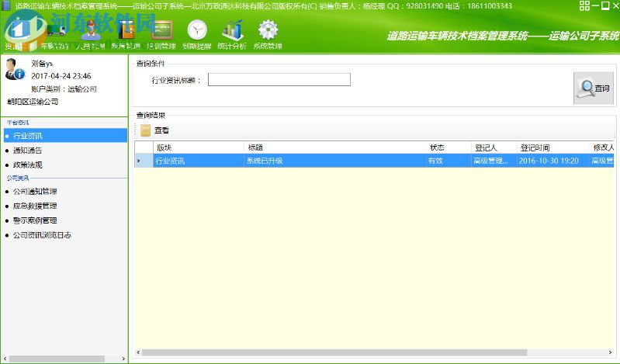This screenshot has height=364, width=620.
Task: Click the sidebar scrollbar right arrow
Action: click(x=123, y=359)
